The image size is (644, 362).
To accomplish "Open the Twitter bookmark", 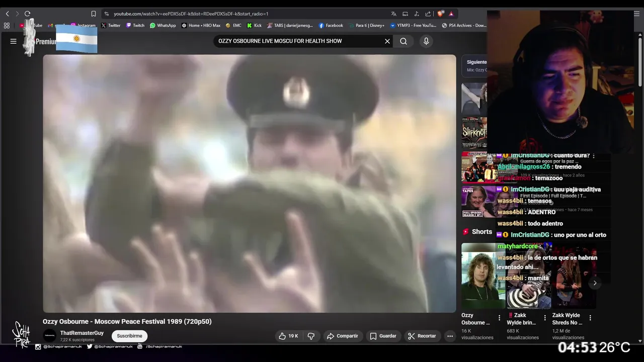I will pos(111,25).
